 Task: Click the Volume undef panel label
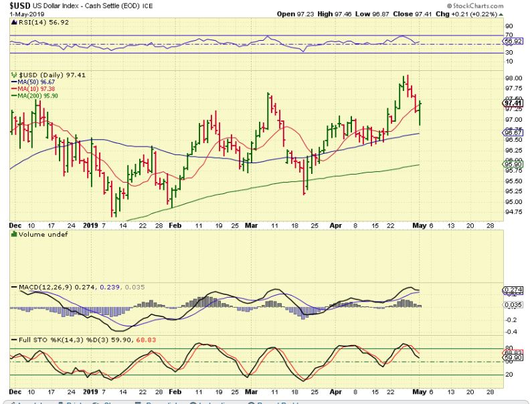coord(43,234)
